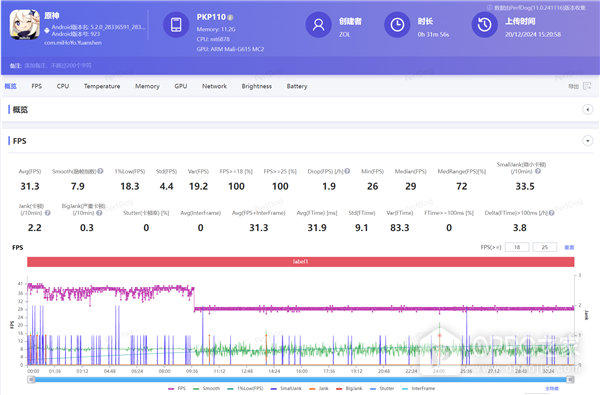Toggle the SmallJank series in legend
The width and height of the screenshot is (600, 395).
point(286,388)
